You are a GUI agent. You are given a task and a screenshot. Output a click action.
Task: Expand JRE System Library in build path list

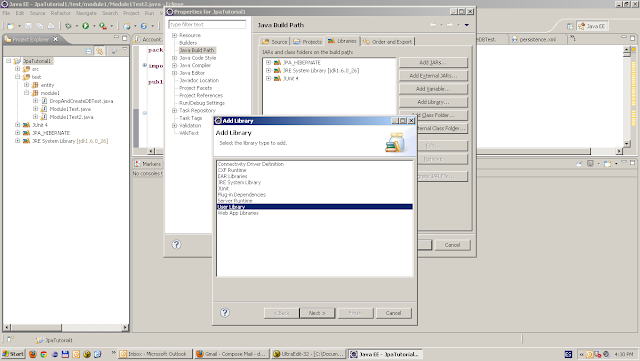[x=268, y=70]
